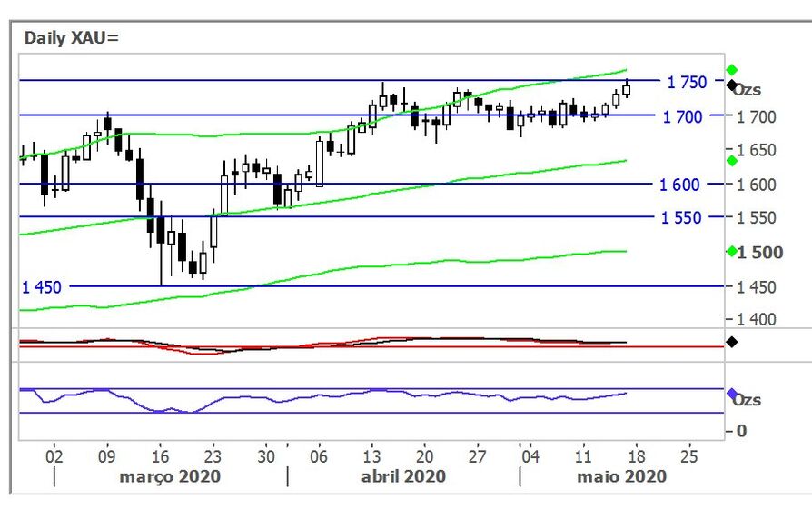
Task: Select the green diamond next to 1 500
Action: pyautogui.click(x=731, y=252)
